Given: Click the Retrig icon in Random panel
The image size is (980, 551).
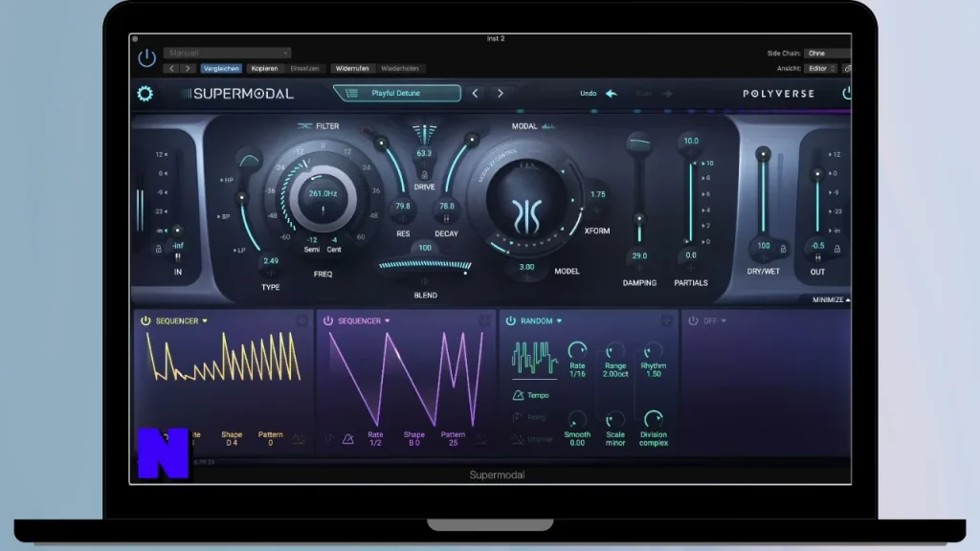Looking at the screenshot, I should pyautogui.click(x=517, y=417).
